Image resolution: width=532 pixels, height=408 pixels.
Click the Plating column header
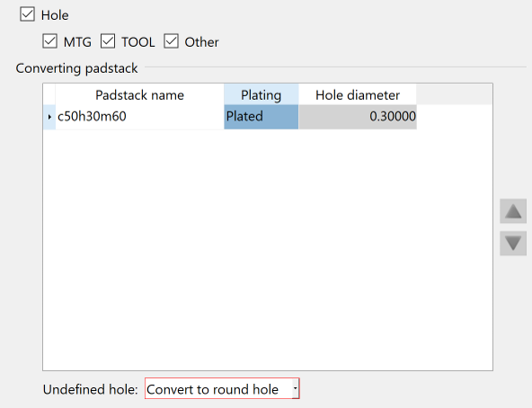(262, 94)
